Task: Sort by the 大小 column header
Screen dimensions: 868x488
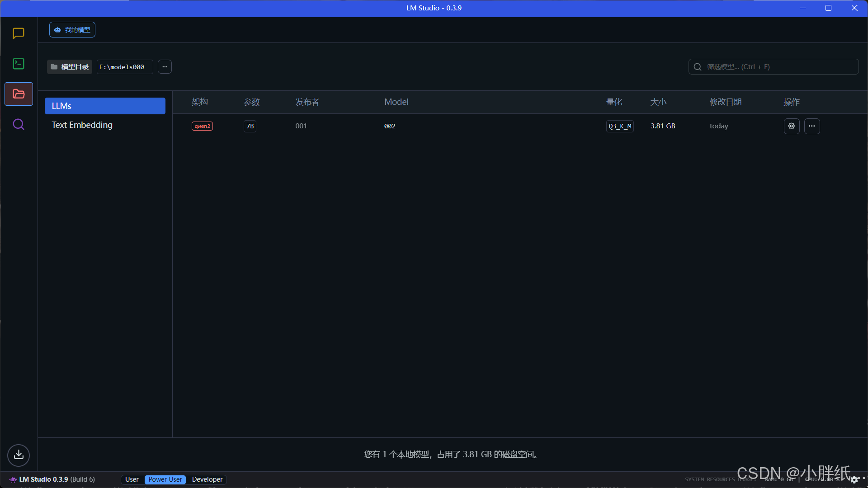Action: 658,102
